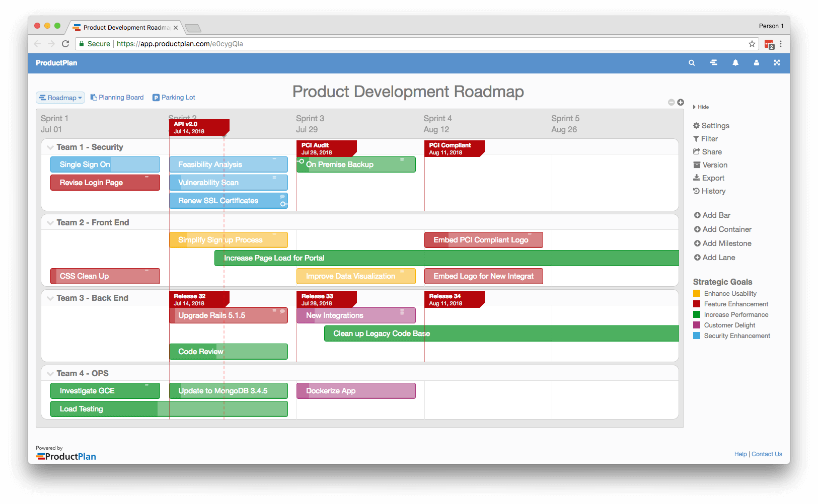
Task: Open the notifications bell icon
Action: click(735, 63)
